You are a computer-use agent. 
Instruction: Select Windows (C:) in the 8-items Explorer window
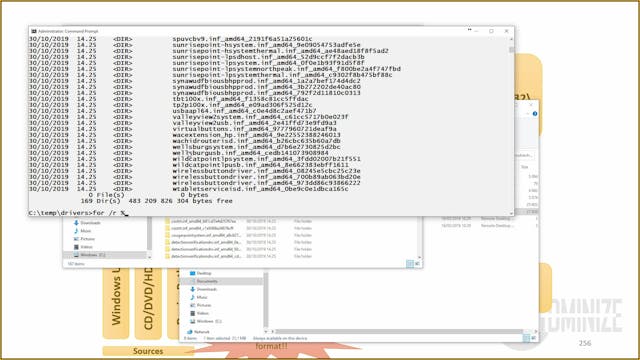click(206, 322)
